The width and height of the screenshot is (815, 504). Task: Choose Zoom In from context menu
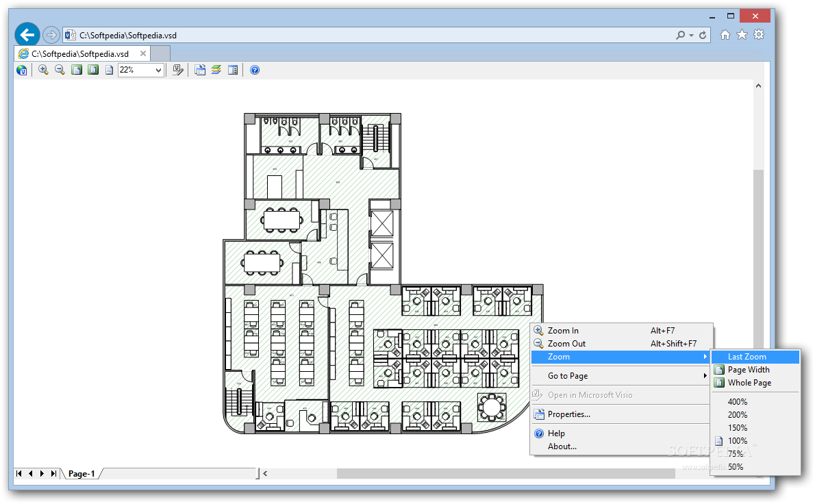click(x=621, y=331)
